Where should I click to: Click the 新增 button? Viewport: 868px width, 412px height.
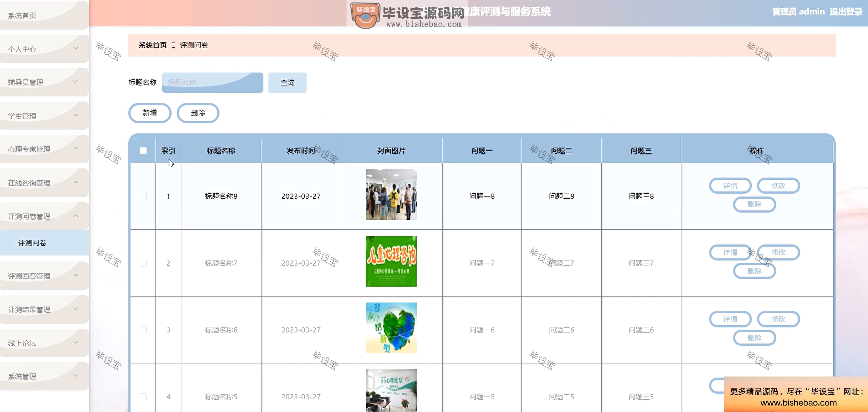tap(150, 113)
